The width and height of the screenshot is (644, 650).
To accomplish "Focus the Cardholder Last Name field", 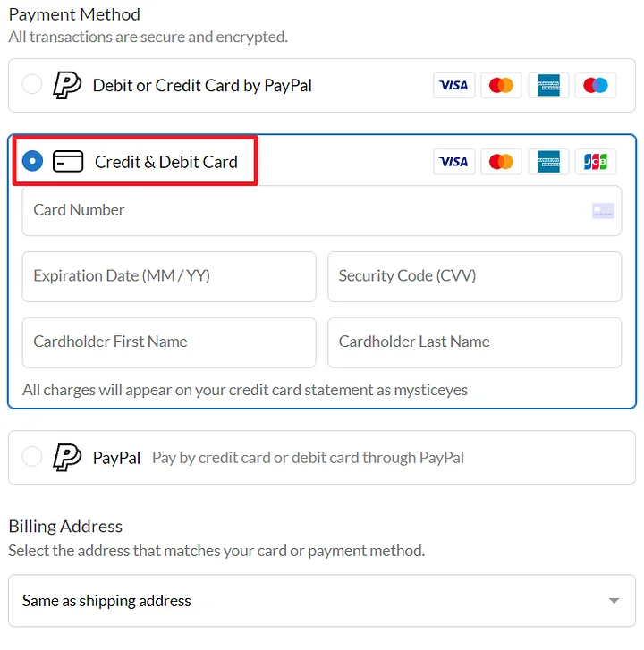I will pyautogui.click(x=474, y=342).
